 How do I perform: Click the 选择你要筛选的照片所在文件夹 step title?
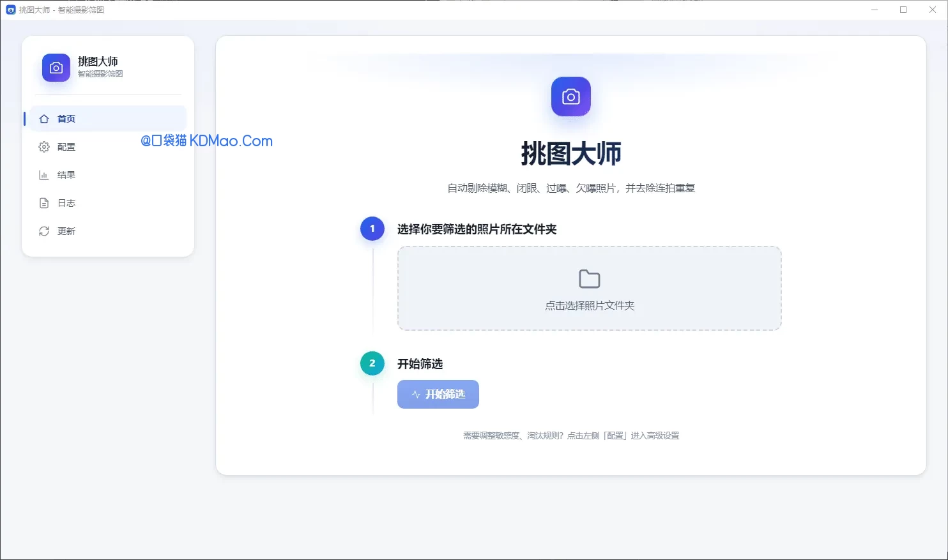[477, 229]
